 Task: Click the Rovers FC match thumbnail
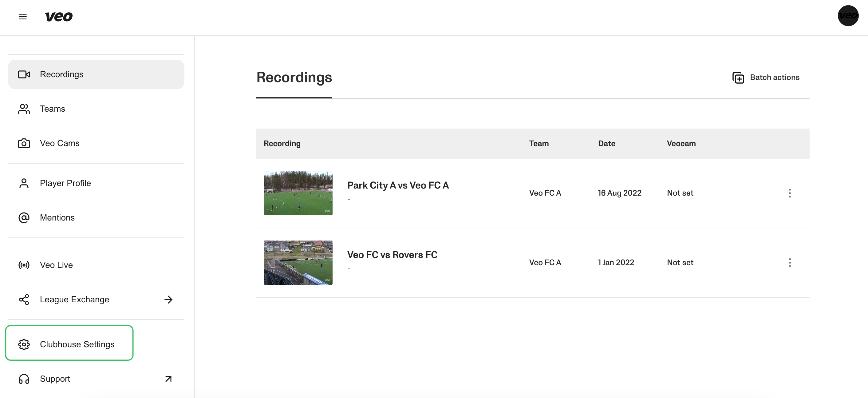[298, 263]
